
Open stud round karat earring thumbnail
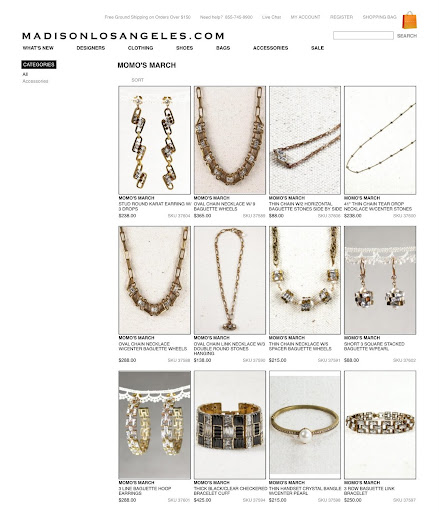155,140
